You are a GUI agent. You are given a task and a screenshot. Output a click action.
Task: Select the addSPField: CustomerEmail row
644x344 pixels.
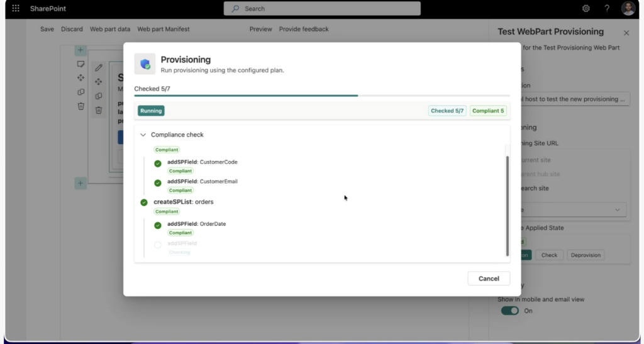[202, 181]
